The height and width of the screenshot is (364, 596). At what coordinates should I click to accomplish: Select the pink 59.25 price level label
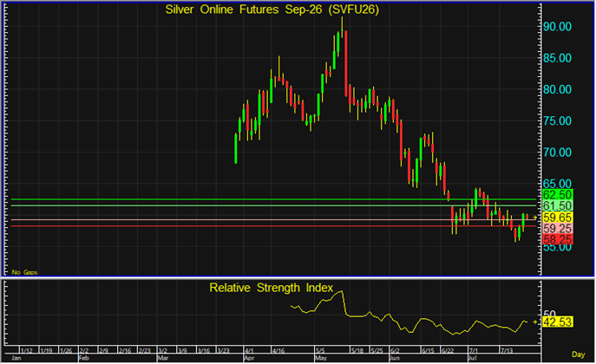(557, 229)
